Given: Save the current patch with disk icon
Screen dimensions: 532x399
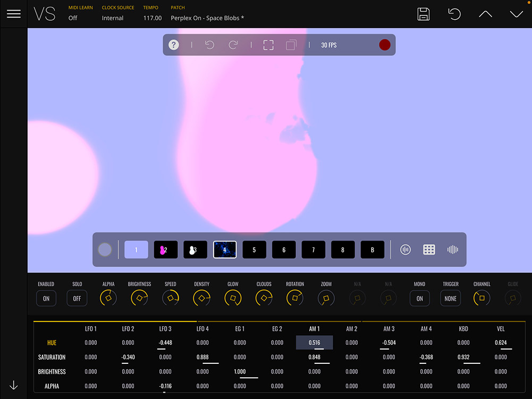Looking at the screenshot, I should (x=424, y=14).
